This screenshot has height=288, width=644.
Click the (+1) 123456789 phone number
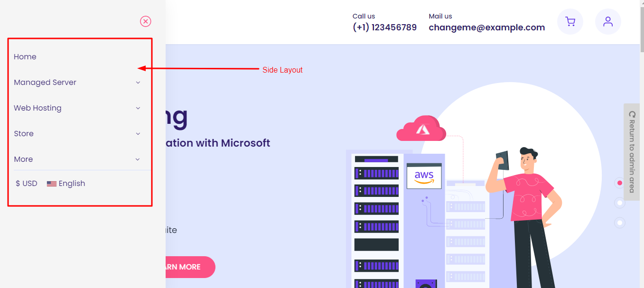[384, 28]
